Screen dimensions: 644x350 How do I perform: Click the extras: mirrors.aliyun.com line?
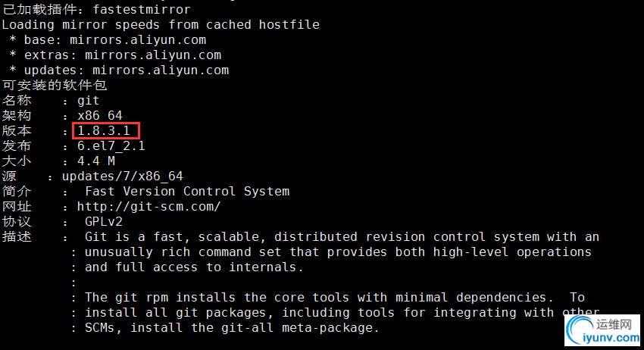coord(115,55)
